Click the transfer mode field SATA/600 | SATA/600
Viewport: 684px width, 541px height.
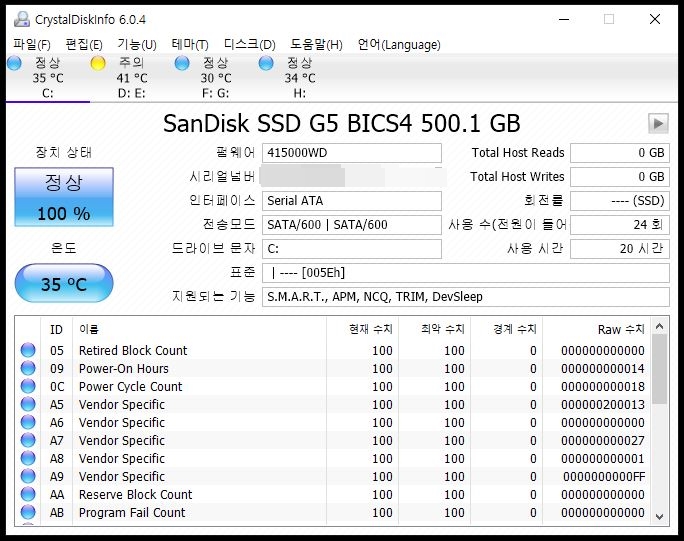coord(352,225)
